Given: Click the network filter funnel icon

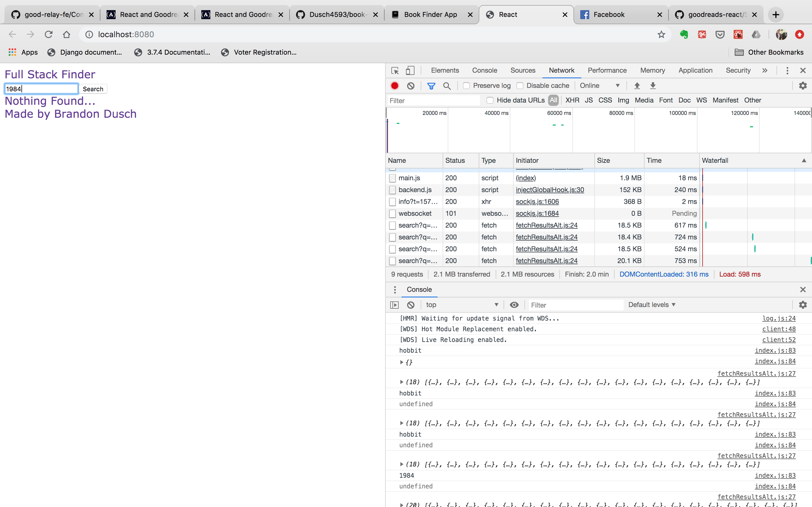Looking at the screenshot, I should [431, 86].
